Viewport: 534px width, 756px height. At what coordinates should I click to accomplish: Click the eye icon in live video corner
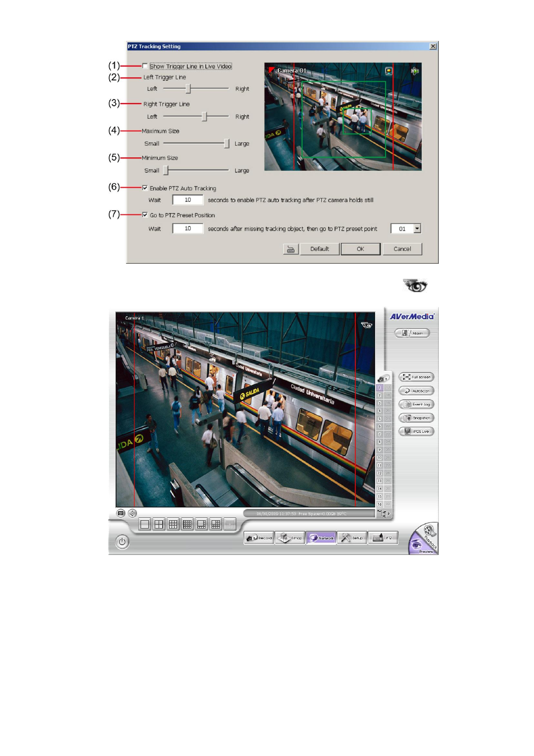(367, 325)
